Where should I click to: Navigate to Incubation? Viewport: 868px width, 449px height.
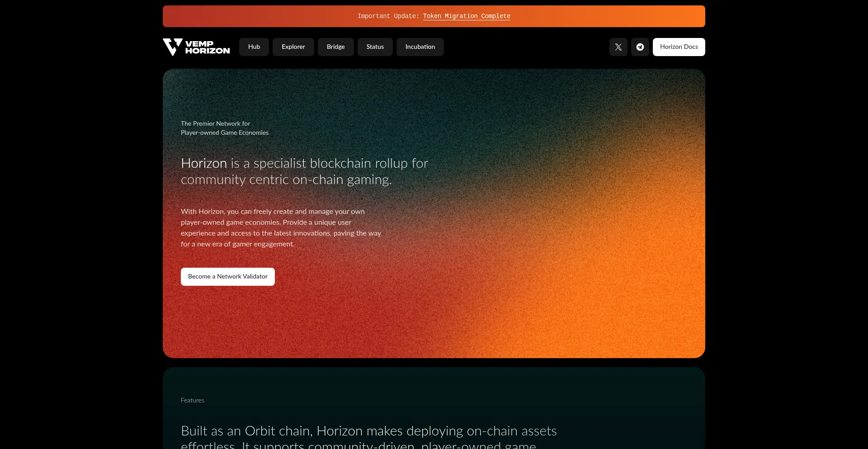coord(420,47)
